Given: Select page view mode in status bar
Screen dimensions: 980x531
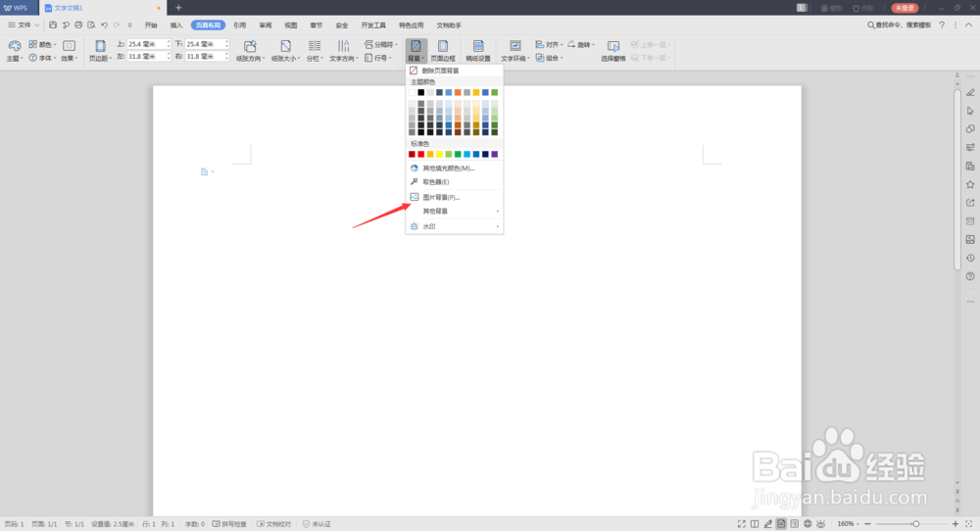Looking at the screenshot, I should pyautogui.click(x=781, y=524).
